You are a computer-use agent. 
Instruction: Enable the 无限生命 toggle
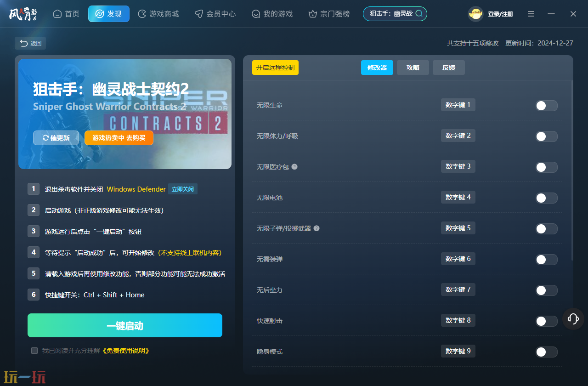point(546,106)
